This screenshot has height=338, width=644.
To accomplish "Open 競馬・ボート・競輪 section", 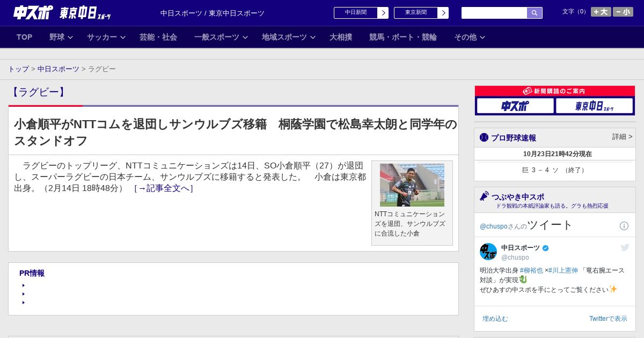I will click(403, 37).
